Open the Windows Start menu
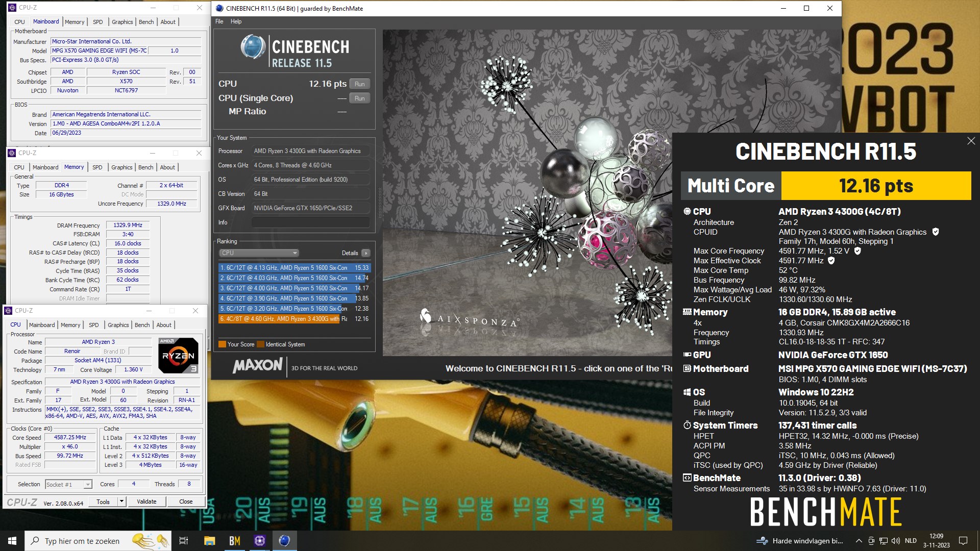This screenshot has width=980, height=551. [12, 541]
